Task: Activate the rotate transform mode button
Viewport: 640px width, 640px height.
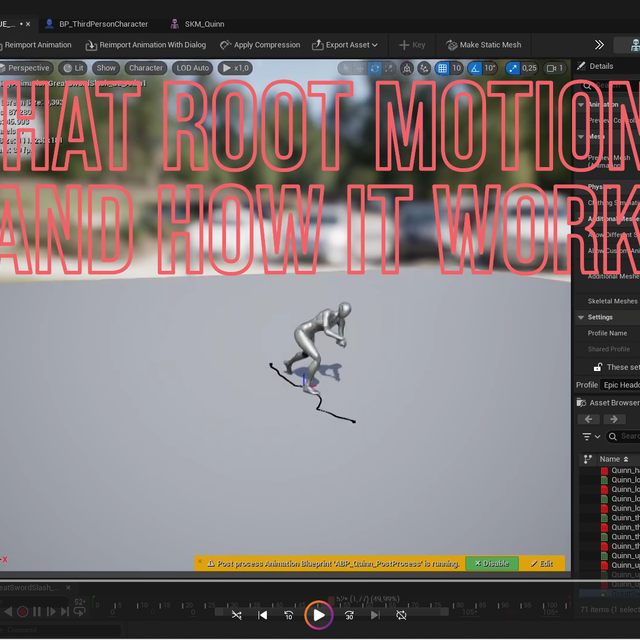Action: tap(375, 68)
